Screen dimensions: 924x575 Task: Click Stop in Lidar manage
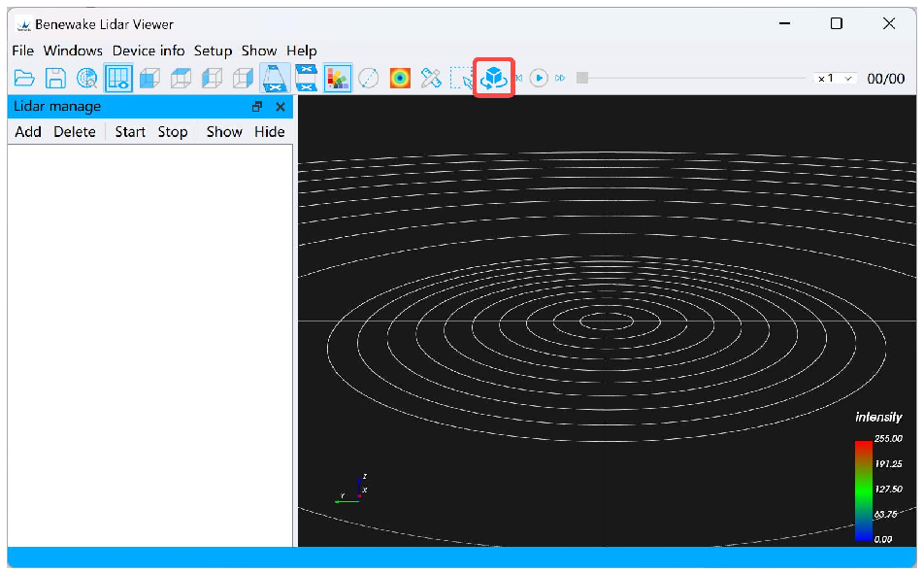[x=173, y=131]
